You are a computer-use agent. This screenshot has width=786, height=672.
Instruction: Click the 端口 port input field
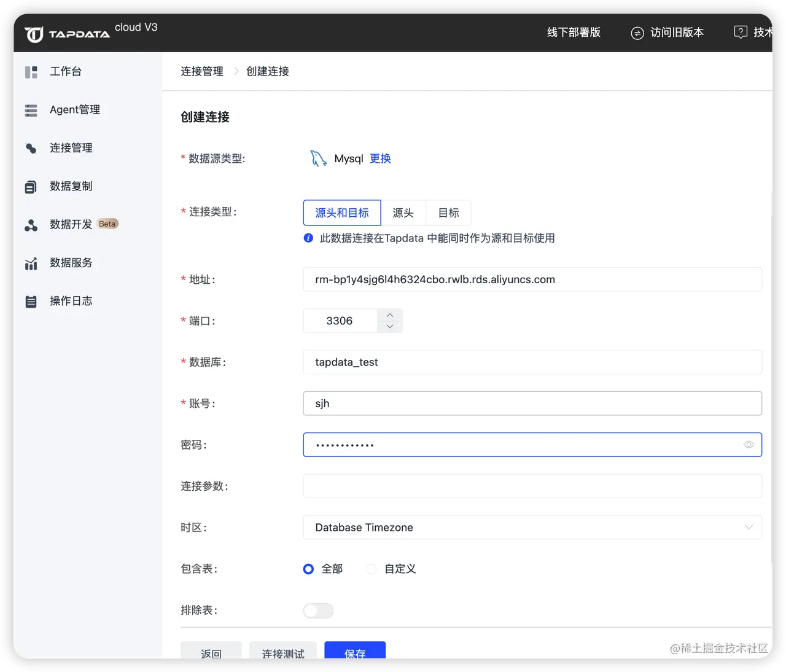pyautogui.click(x=340, y=321)
